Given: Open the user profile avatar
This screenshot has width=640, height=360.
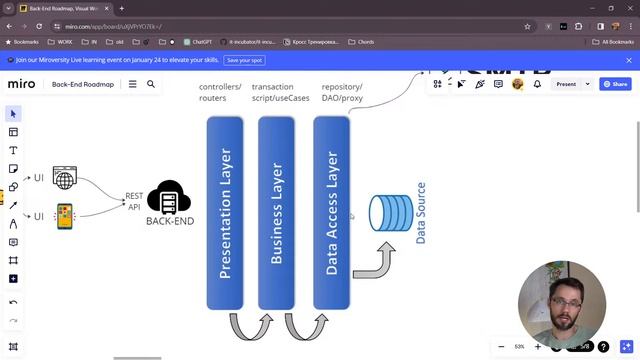Looking at the screenshot, I should (518, 84).
